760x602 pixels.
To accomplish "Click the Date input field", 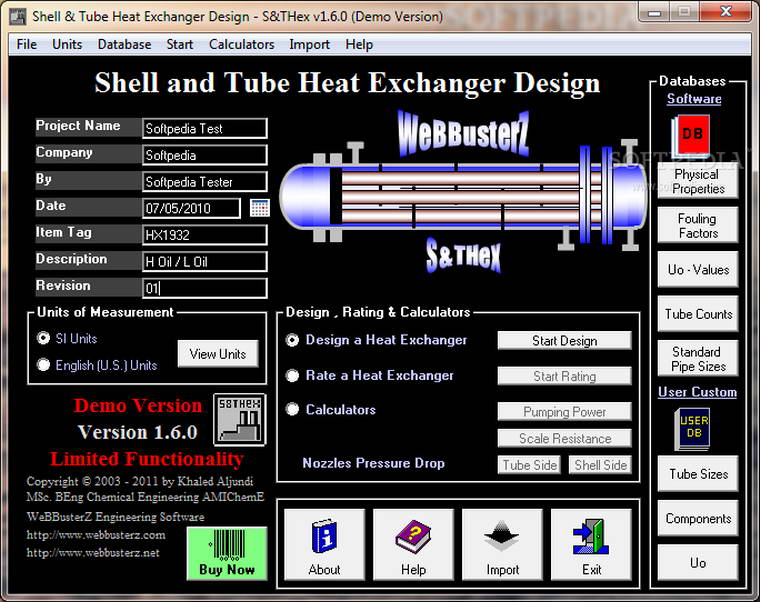I will (x=191, y=208).
